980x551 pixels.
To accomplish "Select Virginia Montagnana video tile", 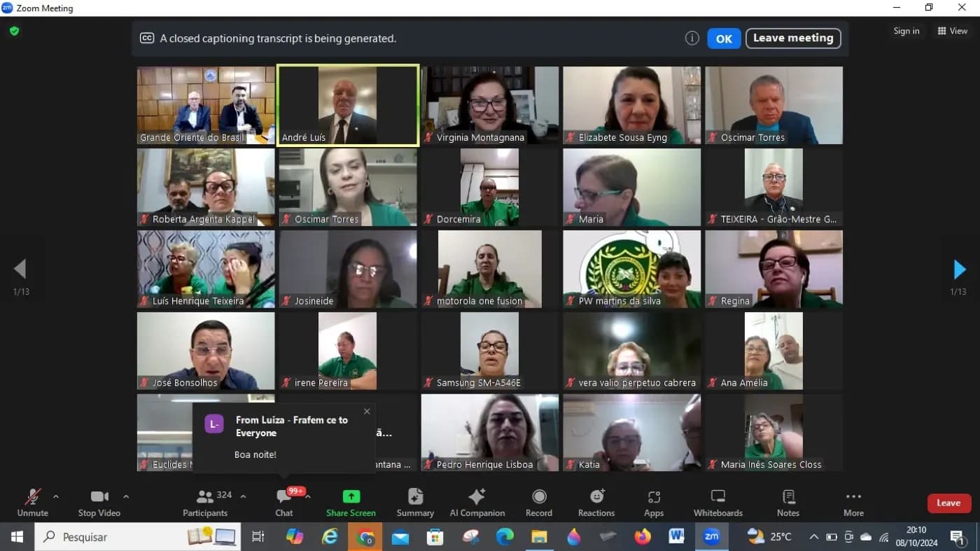I will pos(490,105).
